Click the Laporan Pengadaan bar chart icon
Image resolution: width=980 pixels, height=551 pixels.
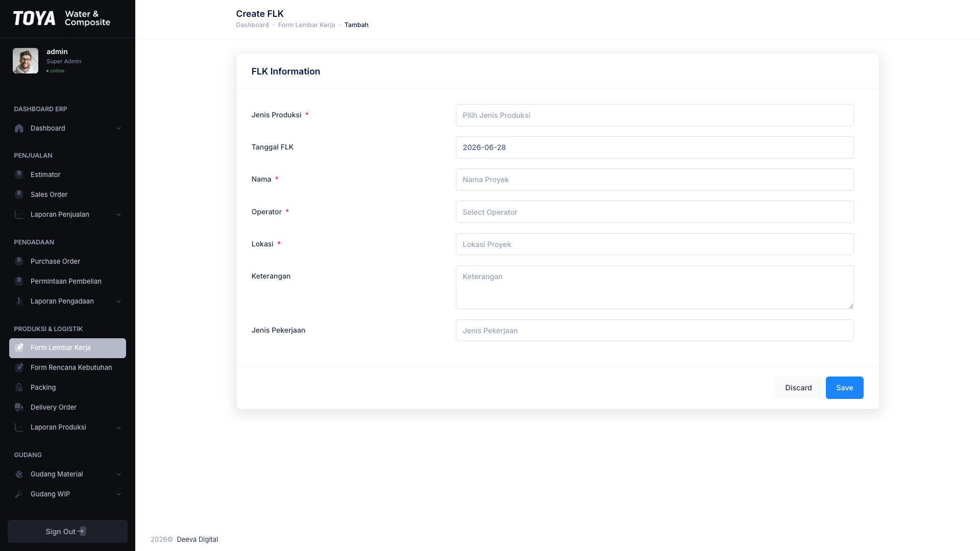point(19,301)
